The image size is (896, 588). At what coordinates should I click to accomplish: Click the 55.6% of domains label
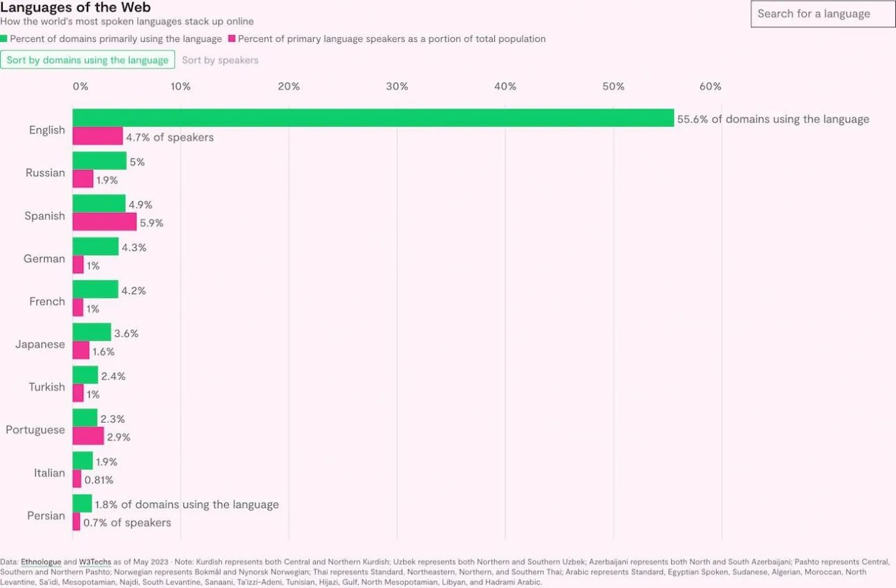coord(773,119)
